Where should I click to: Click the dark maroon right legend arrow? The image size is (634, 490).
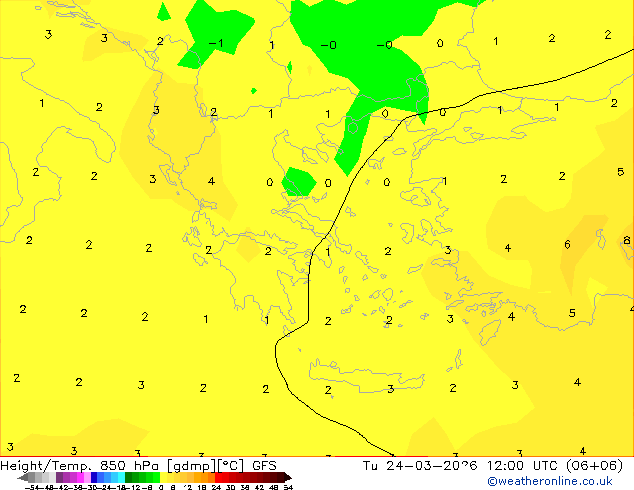287,477
